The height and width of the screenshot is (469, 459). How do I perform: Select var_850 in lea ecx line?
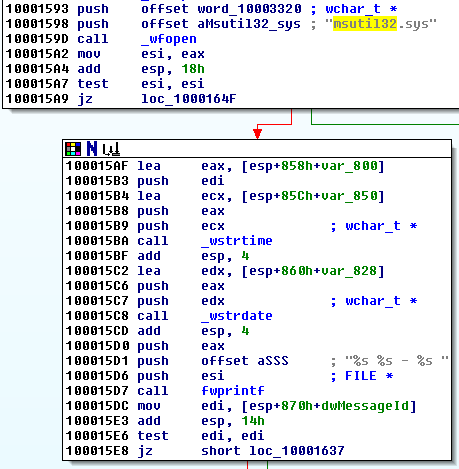(x=349, y=196)
